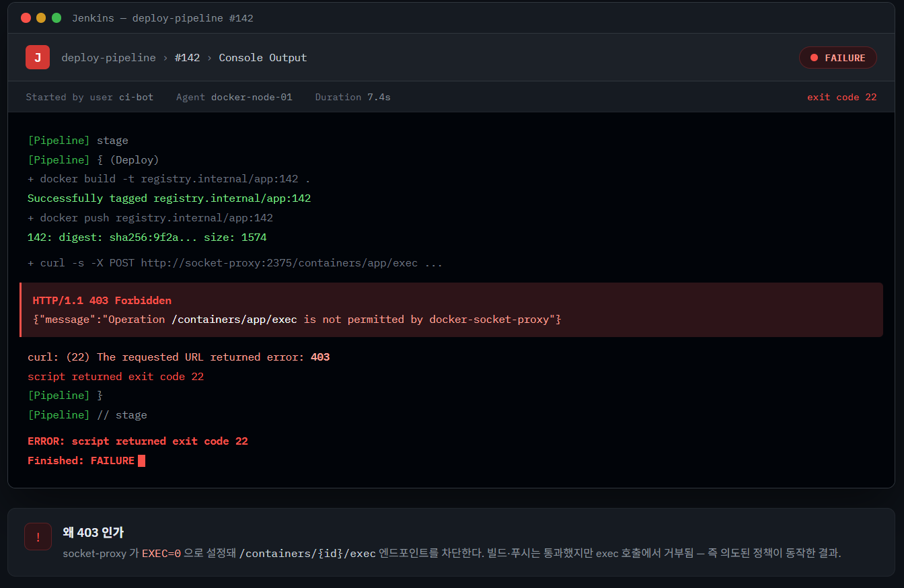Click the FAILURE status badge
Viewport: 904px width, 588px height.
click(837, 58)
